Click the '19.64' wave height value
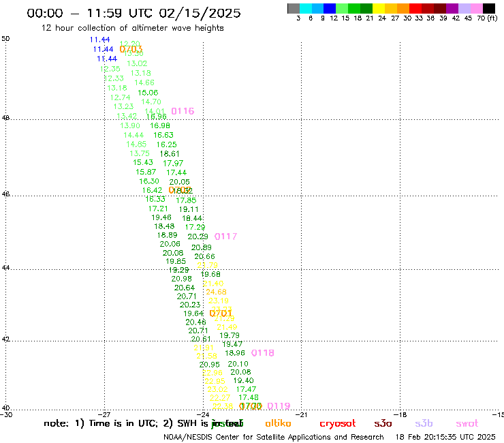Image resolution: width=504 pixels, height=443 pixels. point(193,314)
